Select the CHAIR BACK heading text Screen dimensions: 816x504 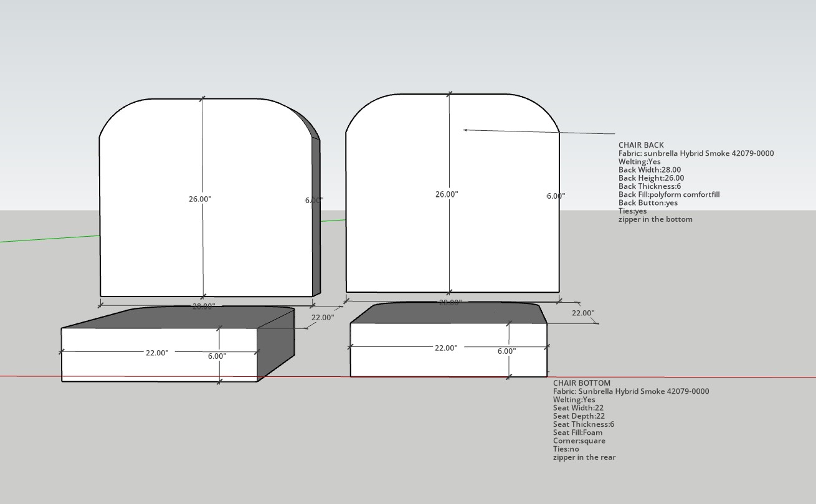[x=641, y=145]
